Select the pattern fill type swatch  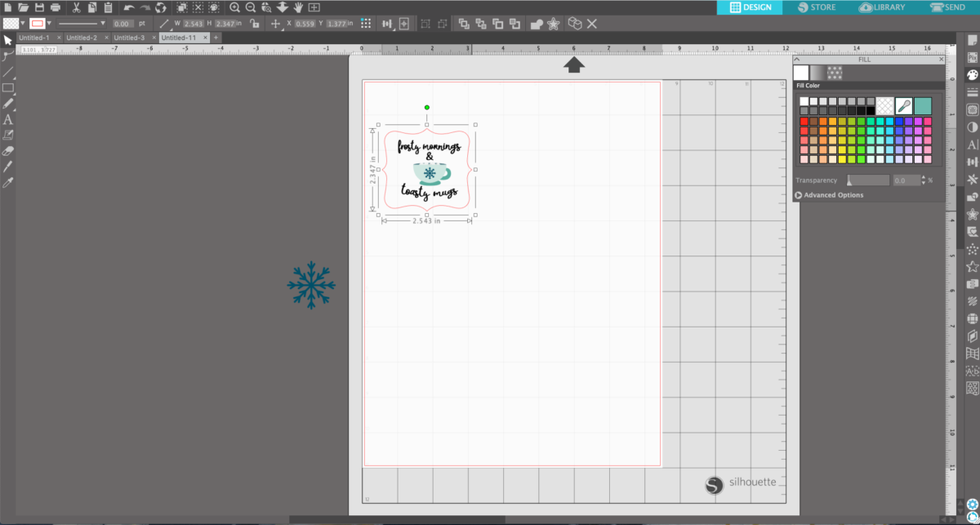[835, 72]
